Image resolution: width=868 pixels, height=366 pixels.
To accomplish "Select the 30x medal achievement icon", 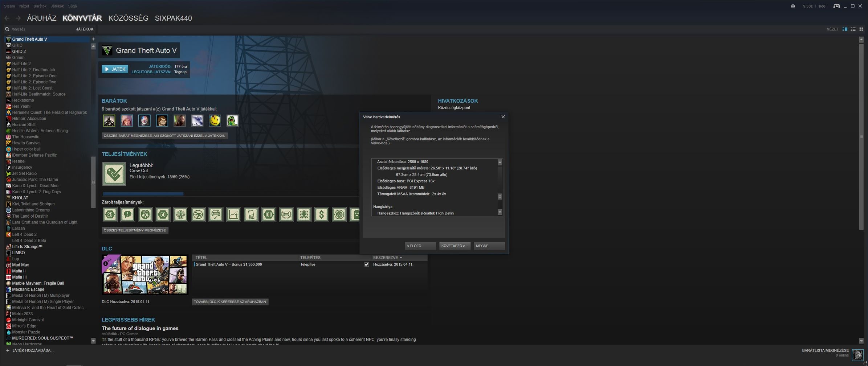I will pos(339,215).
